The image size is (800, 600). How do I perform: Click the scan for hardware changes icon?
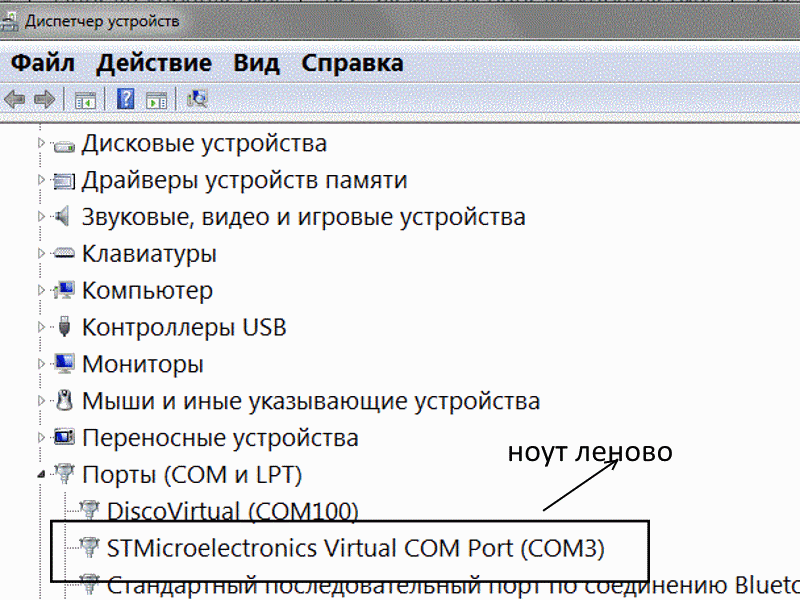point(197,99)
